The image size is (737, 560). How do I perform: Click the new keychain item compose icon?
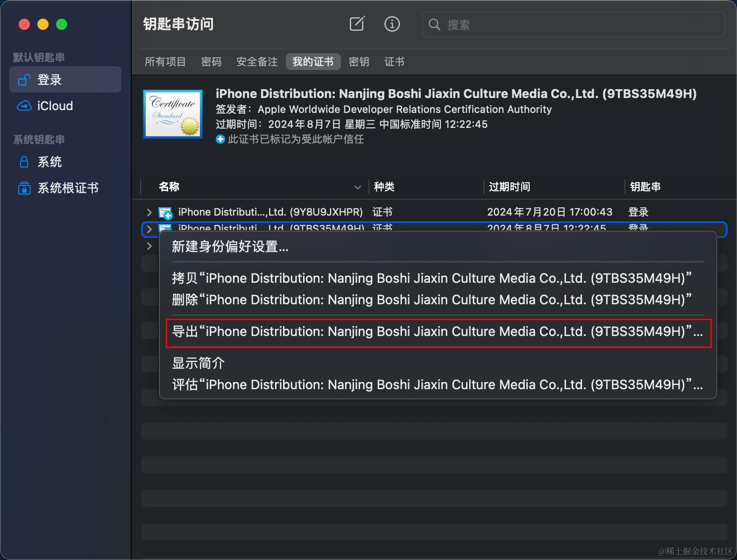[357, 24]
